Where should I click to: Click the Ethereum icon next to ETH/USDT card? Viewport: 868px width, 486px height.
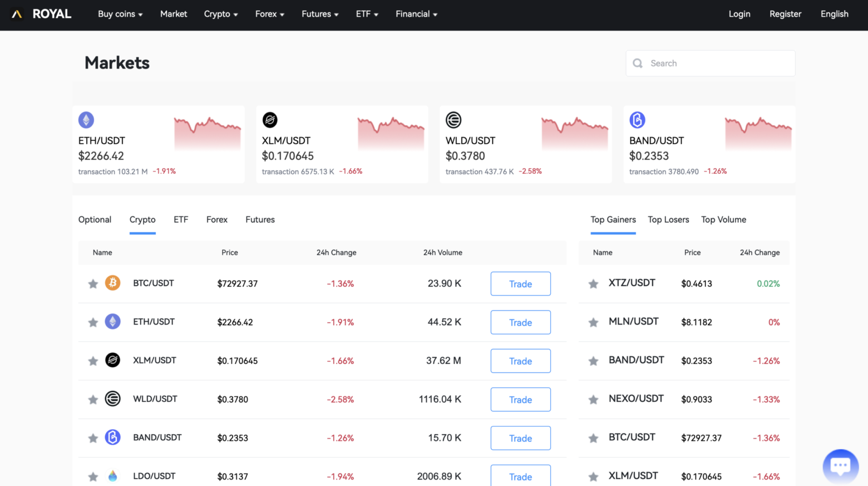(x=86, y=120)
